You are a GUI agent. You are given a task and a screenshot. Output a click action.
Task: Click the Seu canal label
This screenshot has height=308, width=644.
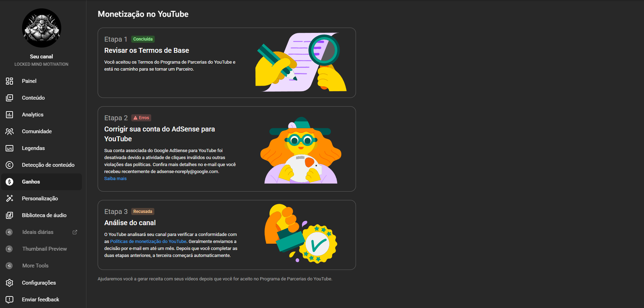pyautogui.click(x=42, y=57)
